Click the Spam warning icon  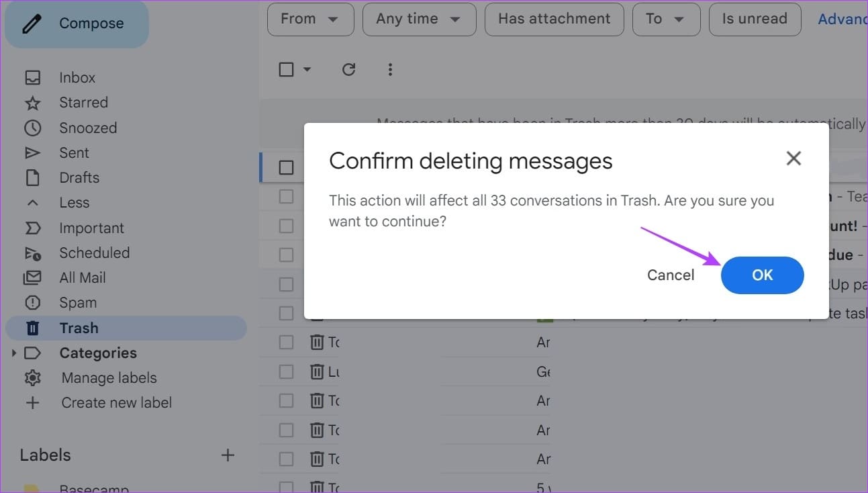tap(32, 303)
